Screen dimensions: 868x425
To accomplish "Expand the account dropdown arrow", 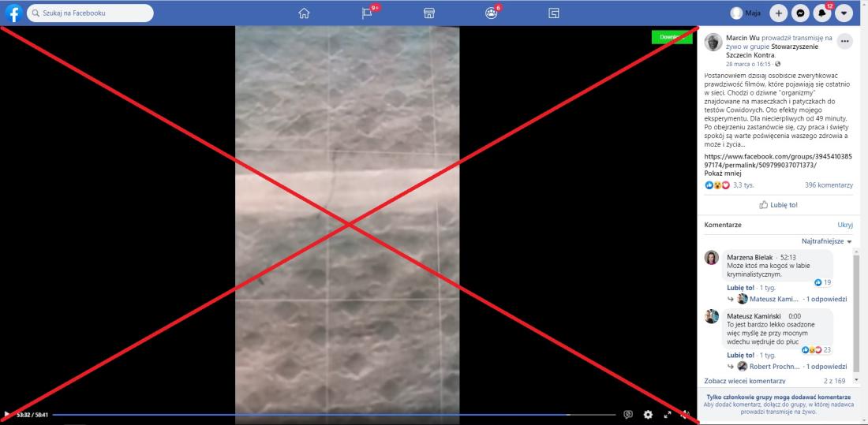I will pos(844,13).
